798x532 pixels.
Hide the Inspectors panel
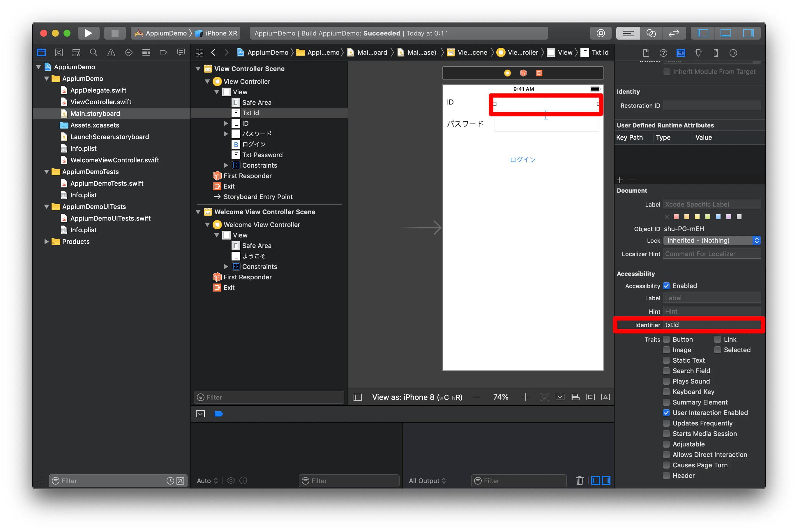click(x=748, y=33)
